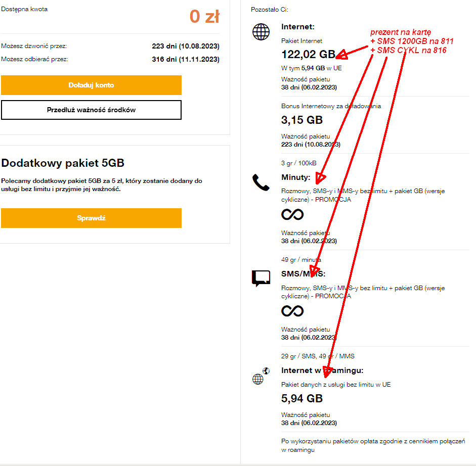Click the Dodatkowy pakiet 5GB heading
Viewport: 476px width, 466px height.
tap(63, 163)
